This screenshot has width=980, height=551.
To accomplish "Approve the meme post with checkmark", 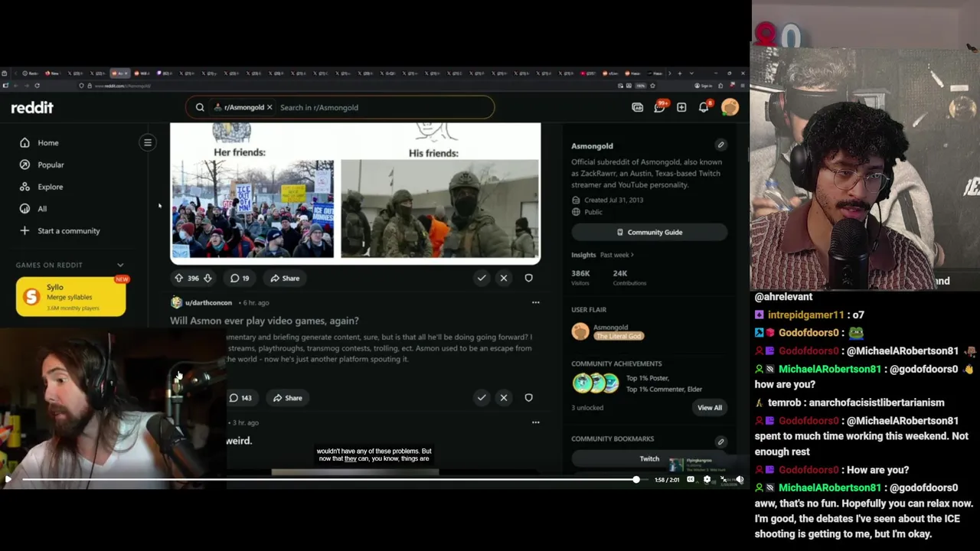I will [x=482, y=278].
